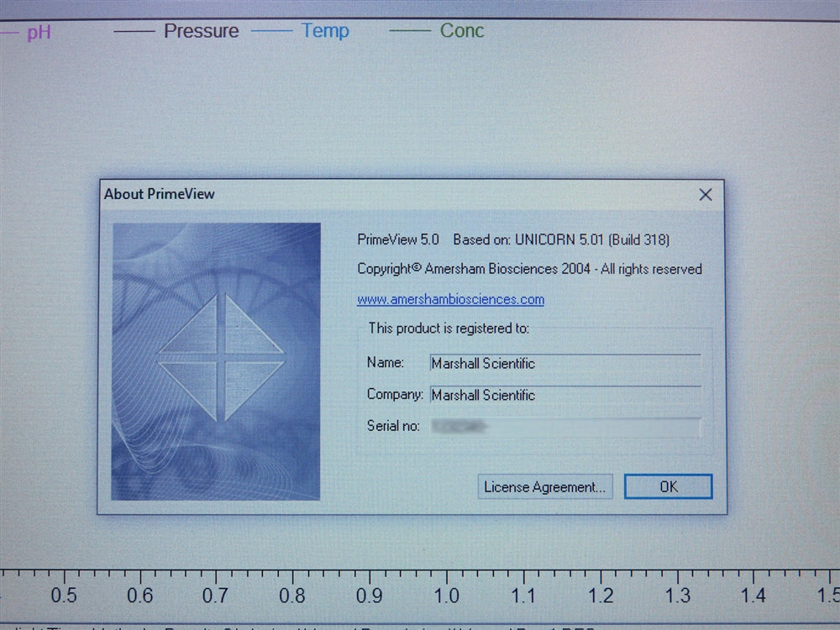The height and width of the screenshot is (630, 840).
Task: Click the Amersham Biosciences copyright line
Action: (x=529, y=269)
